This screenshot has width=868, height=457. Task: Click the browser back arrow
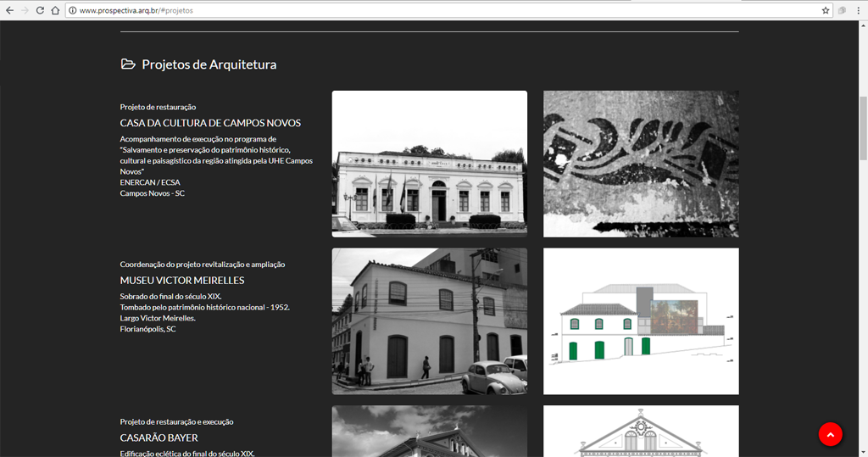[9, 10]
